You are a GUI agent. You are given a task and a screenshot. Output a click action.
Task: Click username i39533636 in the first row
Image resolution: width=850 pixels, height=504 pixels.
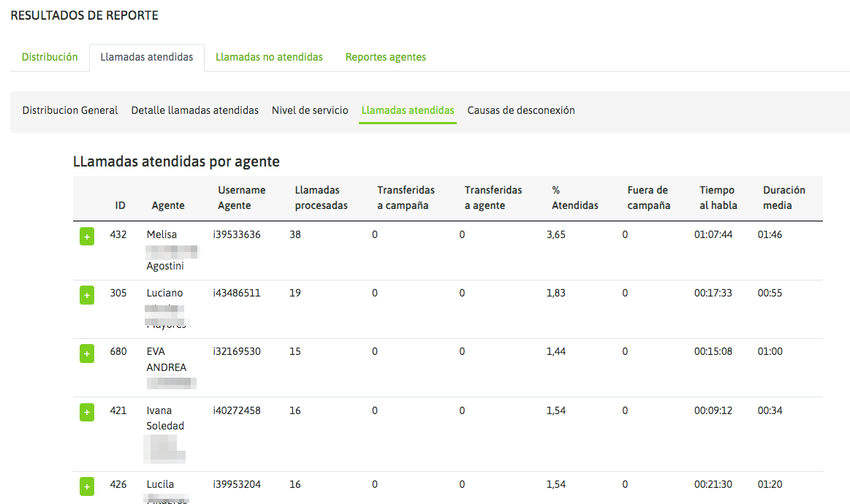point(237,234)
